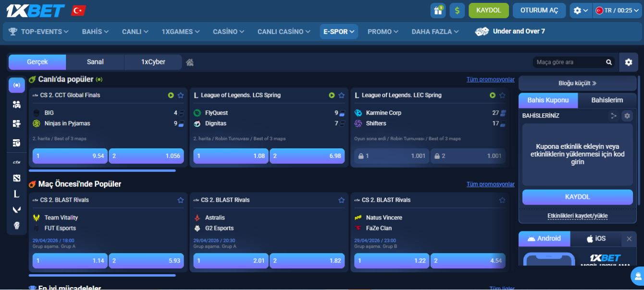Open the Bahislerim tab
Screen dimensions: 644x290
607,100
